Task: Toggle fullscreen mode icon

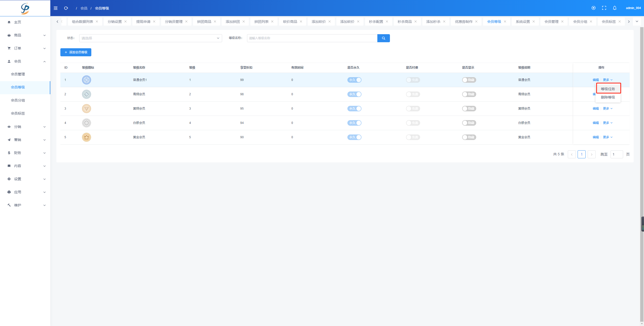Action: pos(604,8)
